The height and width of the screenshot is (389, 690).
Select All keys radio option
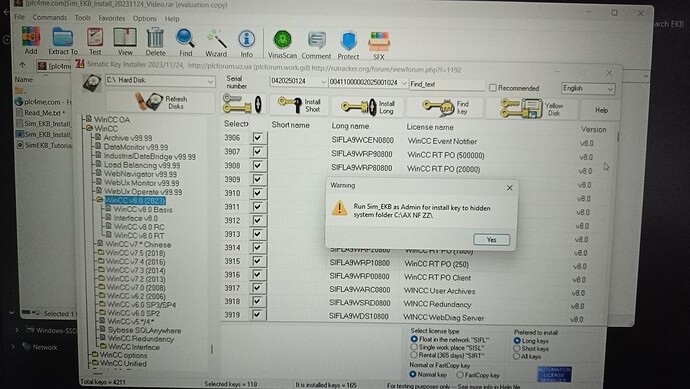(x=517, y=356)
